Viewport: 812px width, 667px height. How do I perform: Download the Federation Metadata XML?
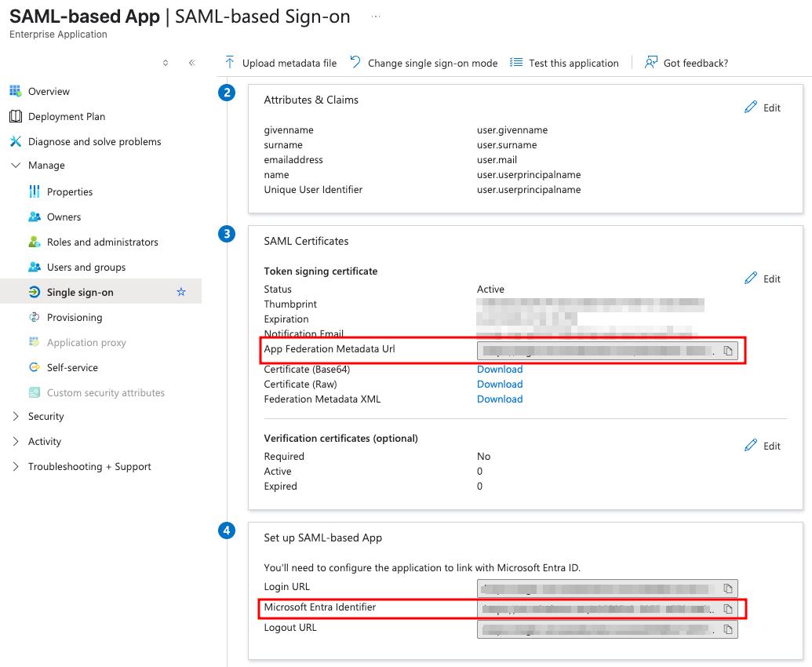(500, 399)
